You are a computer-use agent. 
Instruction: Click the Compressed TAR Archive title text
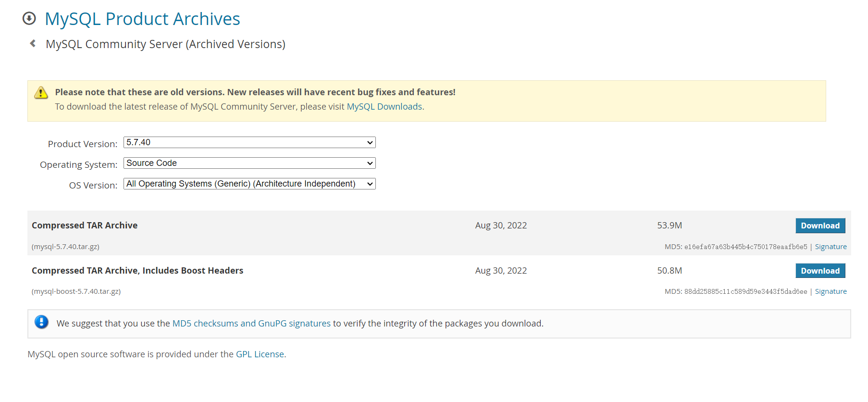click(x=85, y=226)
